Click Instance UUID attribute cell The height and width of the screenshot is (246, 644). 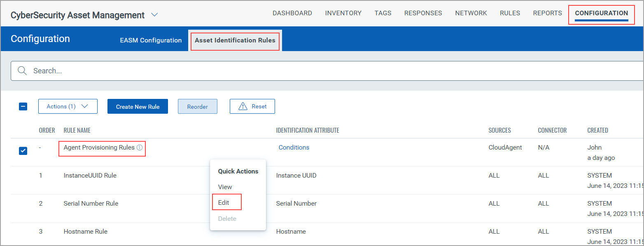pyautogui.click(x=296, y=176)
